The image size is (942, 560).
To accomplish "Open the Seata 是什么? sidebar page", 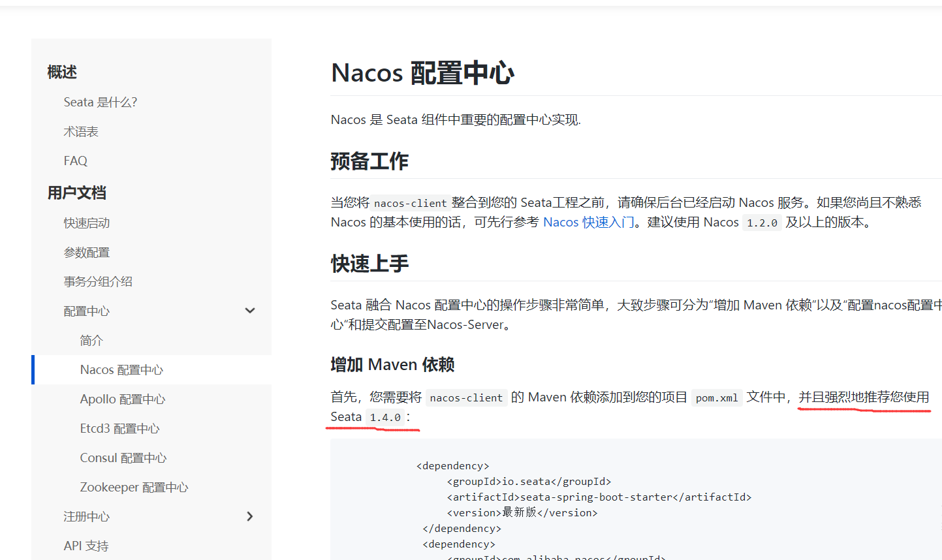I will coord(101,102).
